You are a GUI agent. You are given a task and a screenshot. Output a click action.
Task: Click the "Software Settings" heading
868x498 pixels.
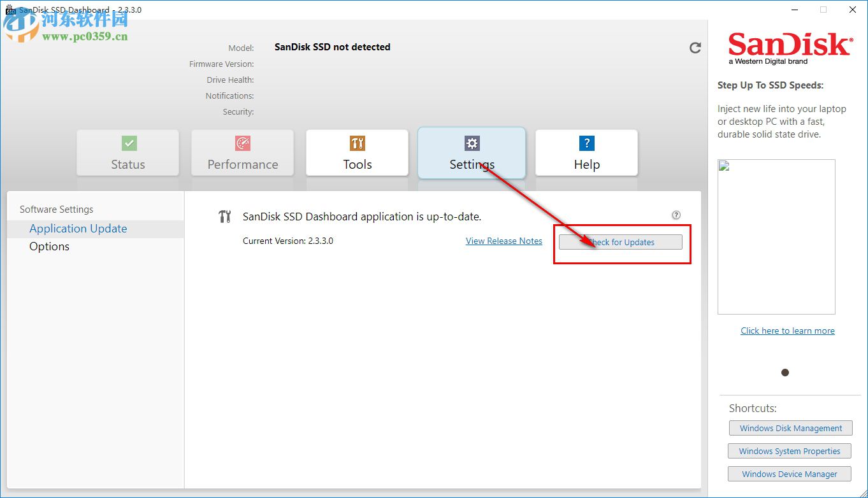[57, 210]
